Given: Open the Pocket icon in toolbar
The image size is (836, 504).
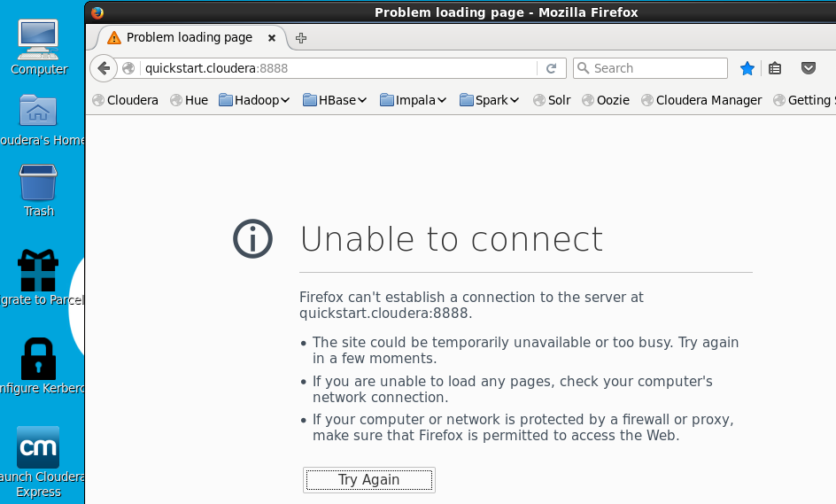Looking at the screenshot, I should point(809,68).
